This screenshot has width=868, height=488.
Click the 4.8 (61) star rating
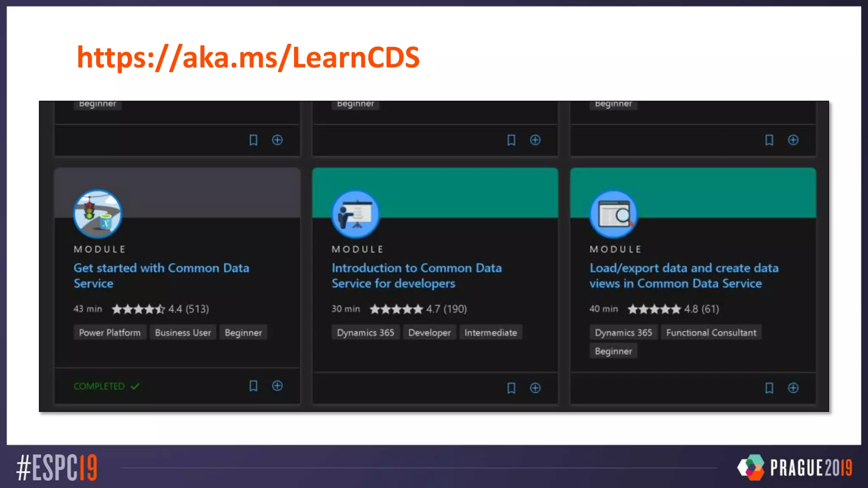tap(673, 309)
